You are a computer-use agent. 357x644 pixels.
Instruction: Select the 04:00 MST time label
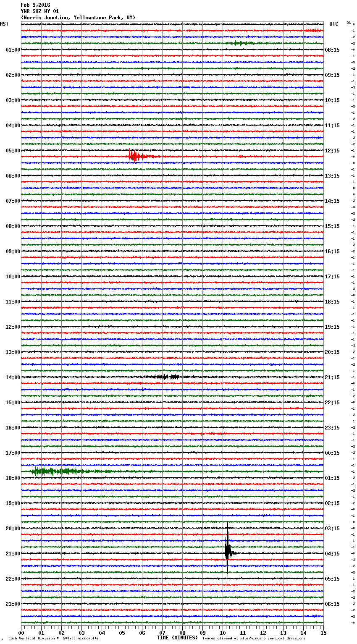click(13, 126)
